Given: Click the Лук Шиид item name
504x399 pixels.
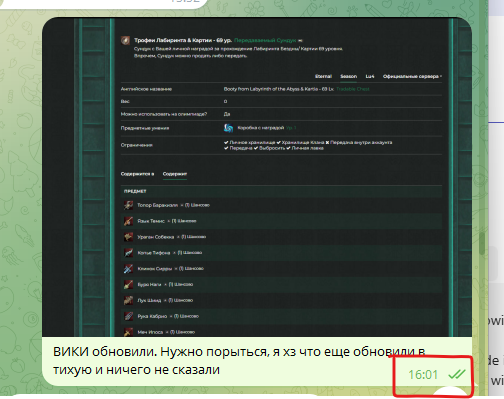Looking at the screenshot, I should pyautogui.click(x=149, y=300).
